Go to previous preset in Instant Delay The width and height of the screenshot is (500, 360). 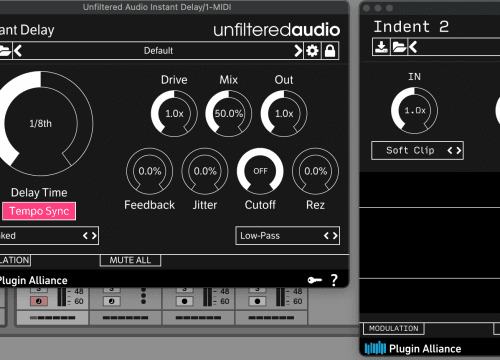18,51
